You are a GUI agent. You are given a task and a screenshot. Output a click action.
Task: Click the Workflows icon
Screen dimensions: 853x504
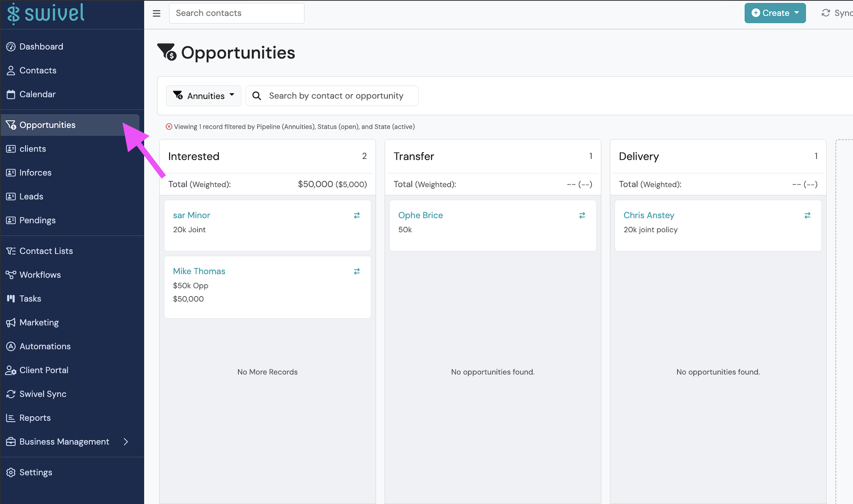(11, 275)
